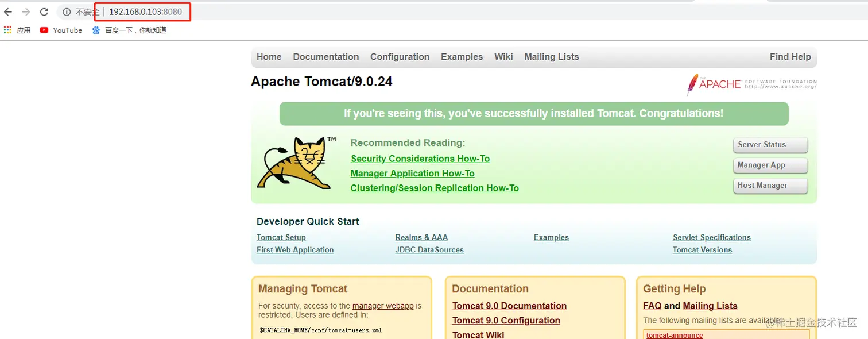Open the apps grid bookmark icon
The image size is (868, 339).
pyautogui.click(x=7, y=30)
